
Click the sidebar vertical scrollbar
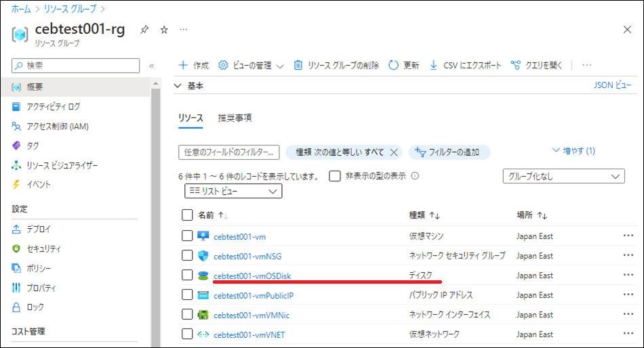[x=155, y=217]
